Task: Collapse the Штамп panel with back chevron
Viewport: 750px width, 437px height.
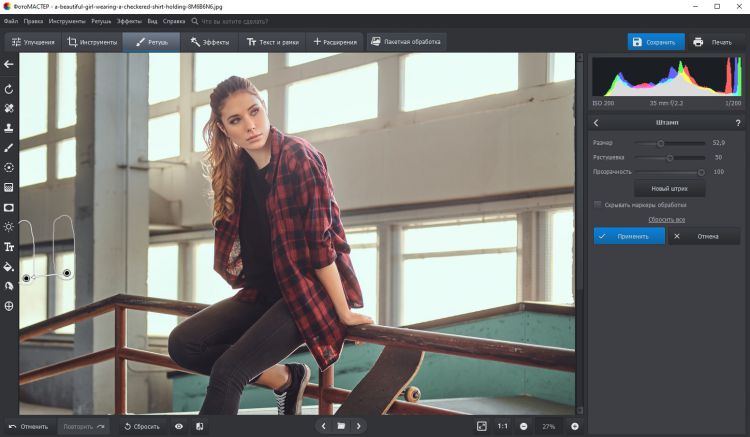Action: 597,122
